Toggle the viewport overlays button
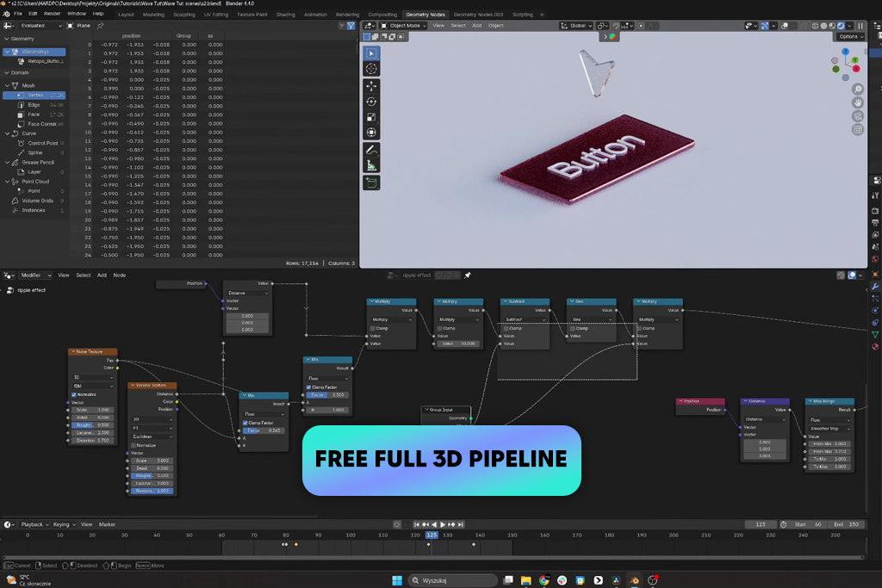This screenshot has width=882, height=588. point(784,26)
